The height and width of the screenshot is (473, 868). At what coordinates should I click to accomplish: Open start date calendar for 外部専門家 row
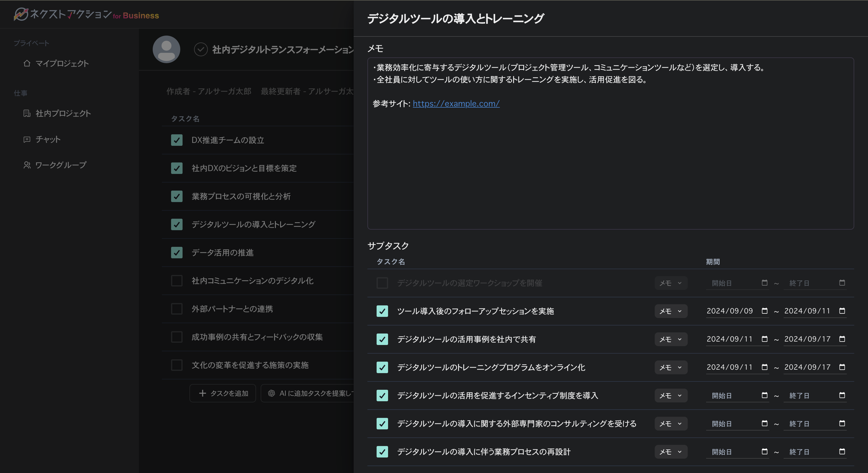coord(765,423)
